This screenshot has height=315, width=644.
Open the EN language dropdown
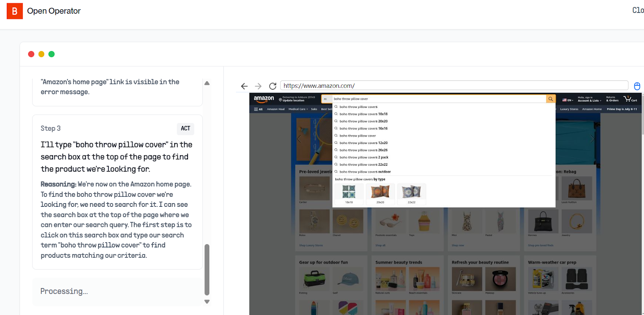pos(568,100)
